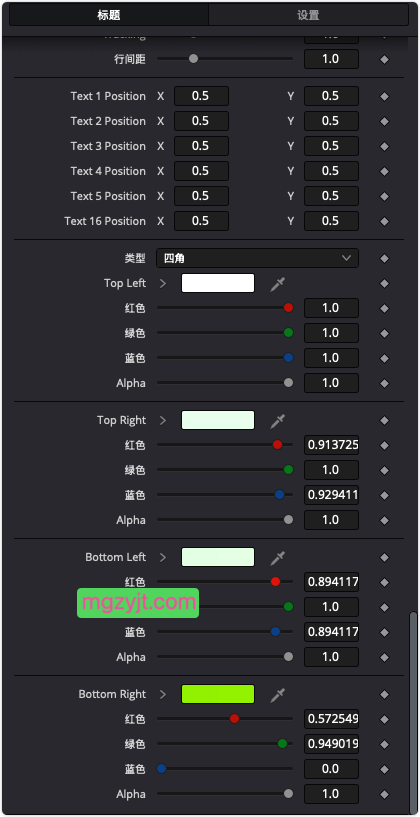Click the Text 3 Position X field
Screen dimensions: 420x817
click(201, 146)
